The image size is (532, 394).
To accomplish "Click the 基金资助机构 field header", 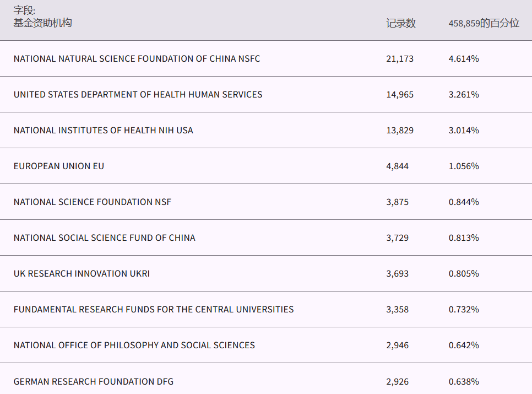I will [x=42, y=23].
